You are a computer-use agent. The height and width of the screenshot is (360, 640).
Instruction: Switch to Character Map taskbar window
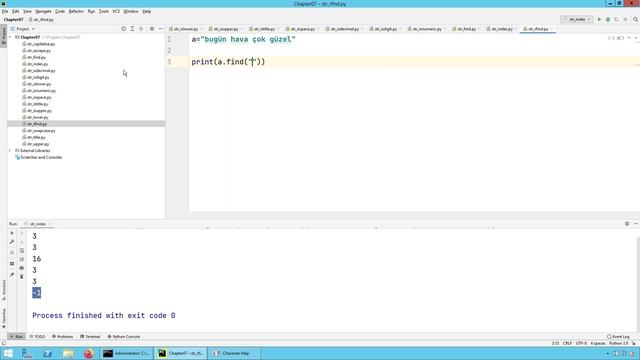pyautogui.click(x=235, y=353)
